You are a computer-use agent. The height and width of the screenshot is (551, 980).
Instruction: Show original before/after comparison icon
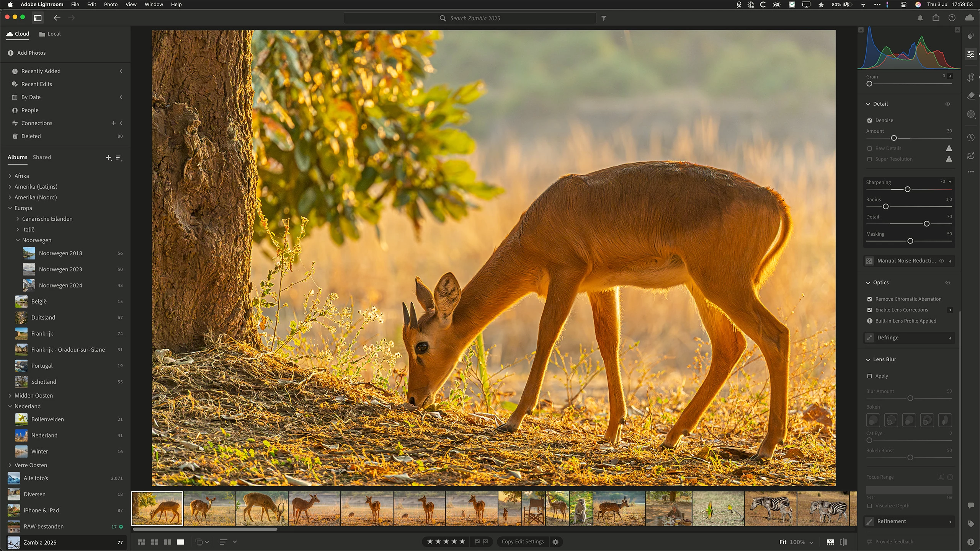(x=843, y=542)
